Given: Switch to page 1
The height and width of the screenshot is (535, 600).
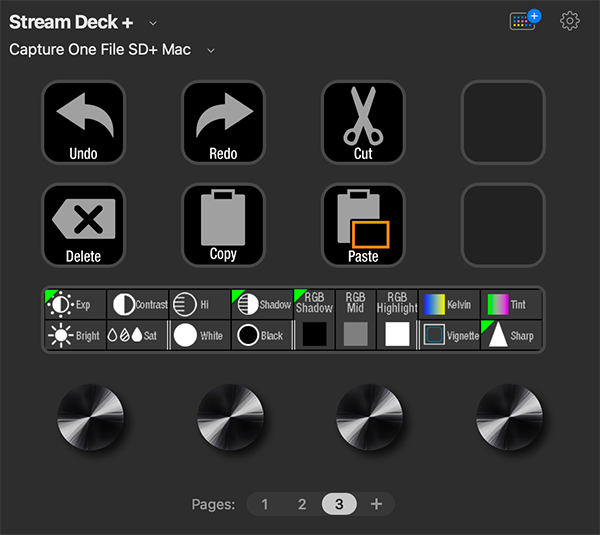Looking at the screenshot, I should click(265, 504).
